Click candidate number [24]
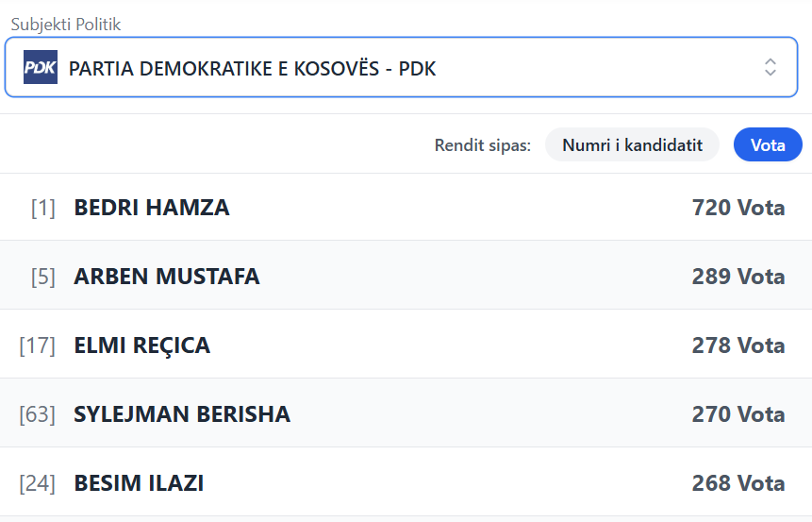The image size is (812, 522). [38, 483]
